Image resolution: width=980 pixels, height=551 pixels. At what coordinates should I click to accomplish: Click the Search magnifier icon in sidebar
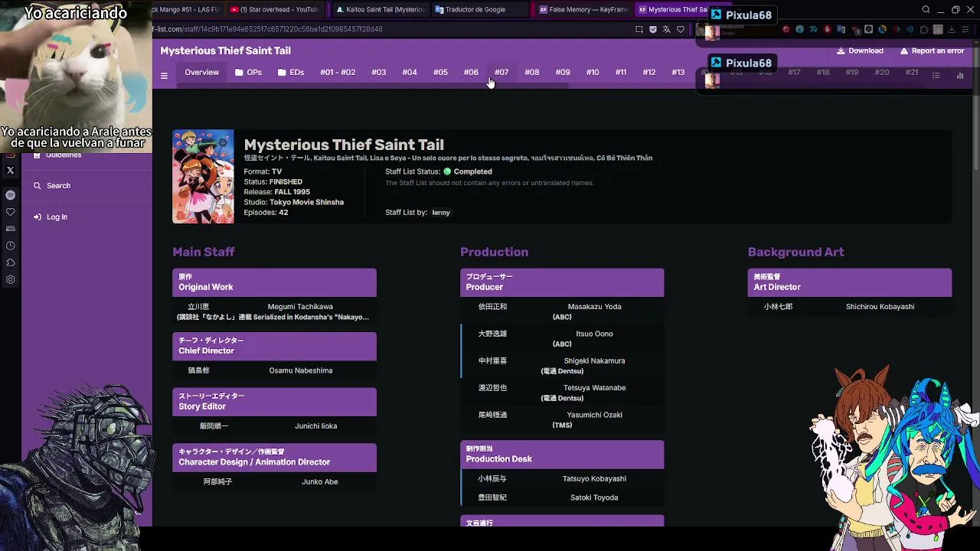click(37, 186)
